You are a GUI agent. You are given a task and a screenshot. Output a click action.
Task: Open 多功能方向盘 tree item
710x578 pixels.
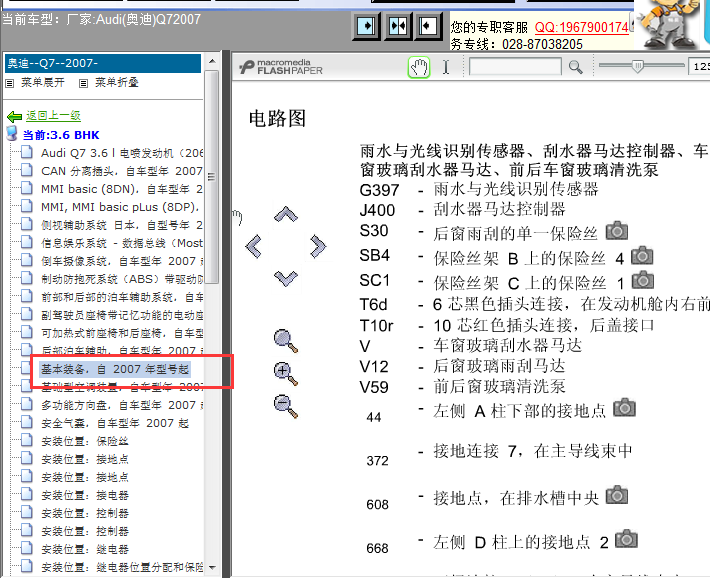click(x=122, y=405)
